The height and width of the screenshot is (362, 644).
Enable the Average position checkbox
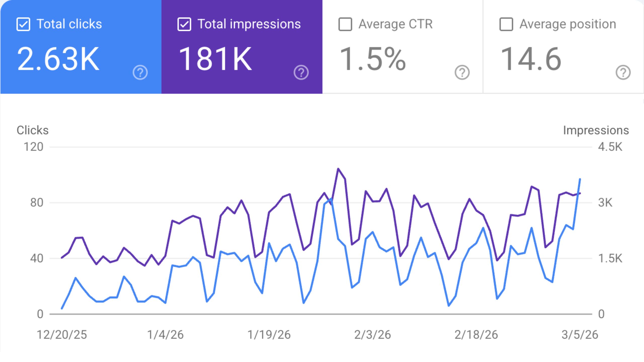[x=506, y=24]
